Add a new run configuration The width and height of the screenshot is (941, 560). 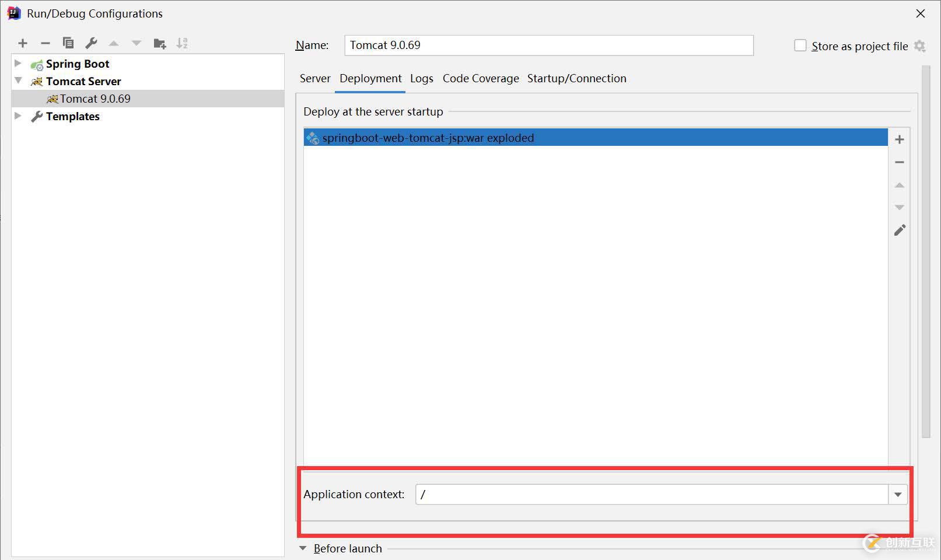(23, 43)
